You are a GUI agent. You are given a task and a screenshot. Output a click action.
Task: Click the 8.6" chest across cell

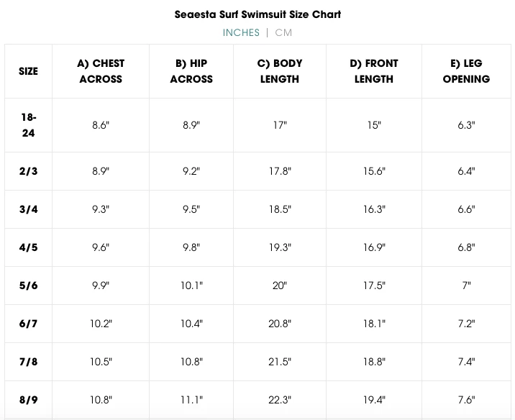(101, 125)
